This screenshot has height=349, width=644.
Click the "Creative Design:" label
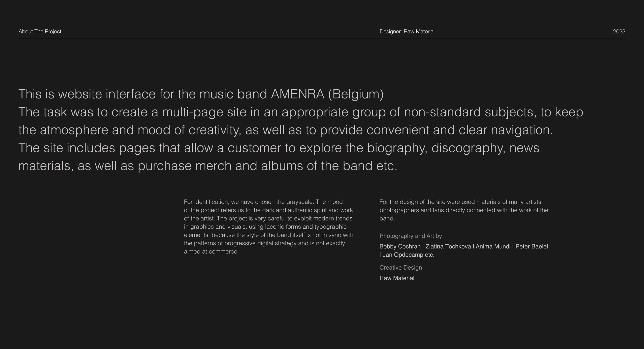(x=401, y=268)
